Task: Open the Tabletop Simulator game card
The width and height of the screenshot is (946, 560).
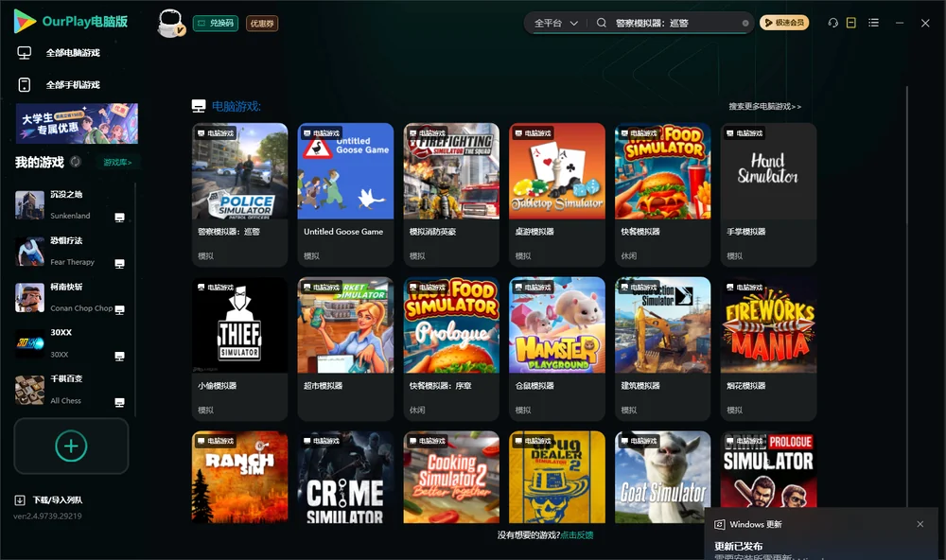Action: [557, 194]
